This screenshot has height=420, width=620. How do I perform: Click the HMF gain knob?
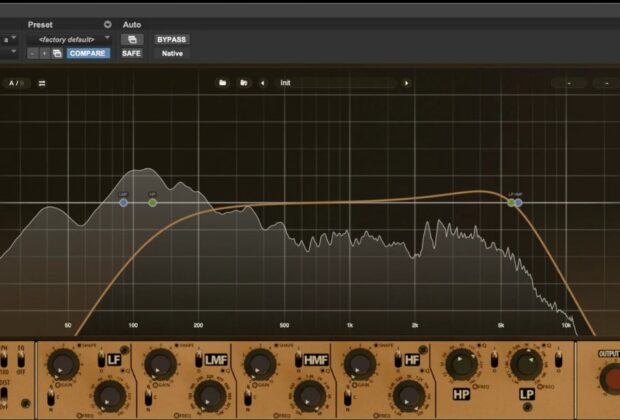(260, 364)
